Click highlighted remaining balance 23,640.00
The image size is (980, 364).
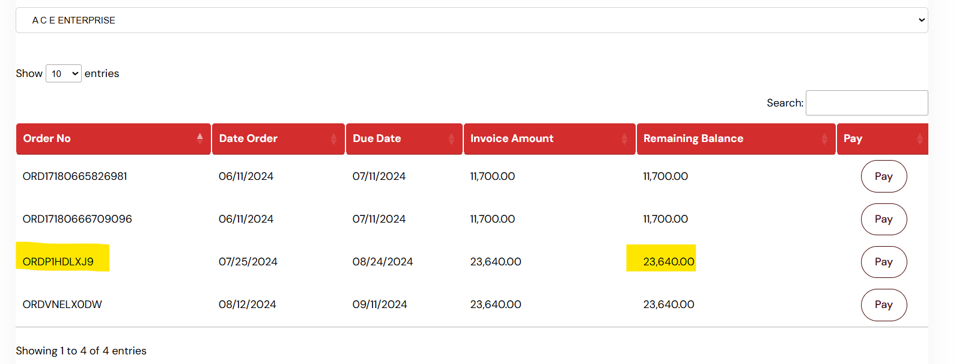pos(668,262)
